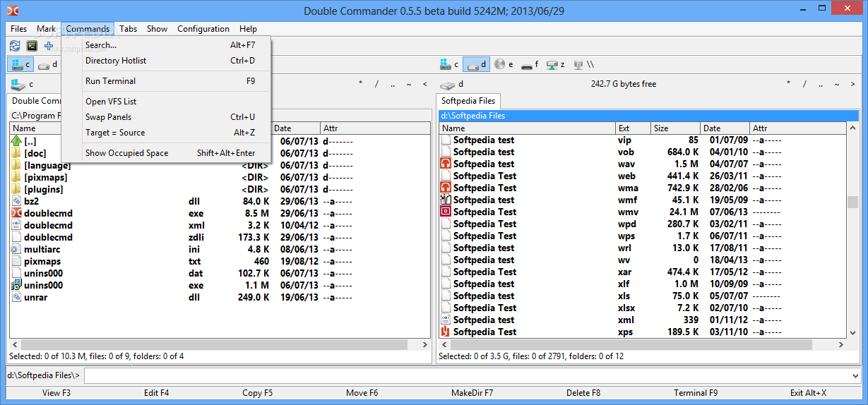Click the wma audio file icon

coord(446,188)
